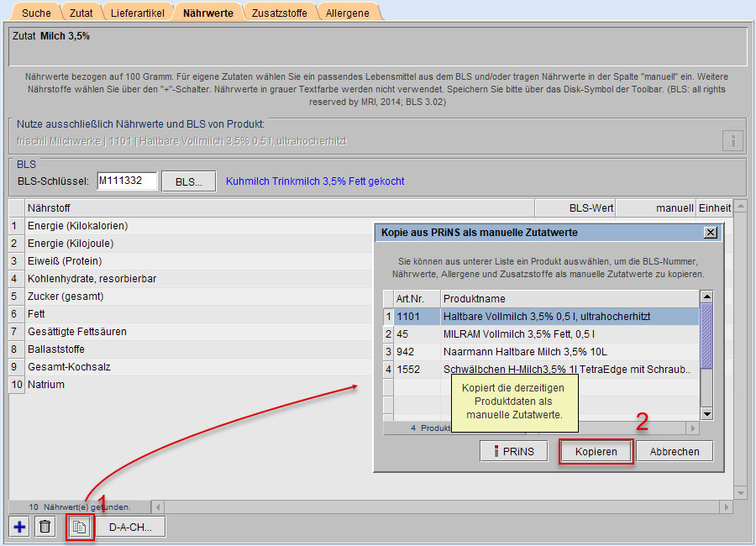The image size is (756, 546).
Task: Switch to the Lieferartikel tab
Action: pos(138,13)
